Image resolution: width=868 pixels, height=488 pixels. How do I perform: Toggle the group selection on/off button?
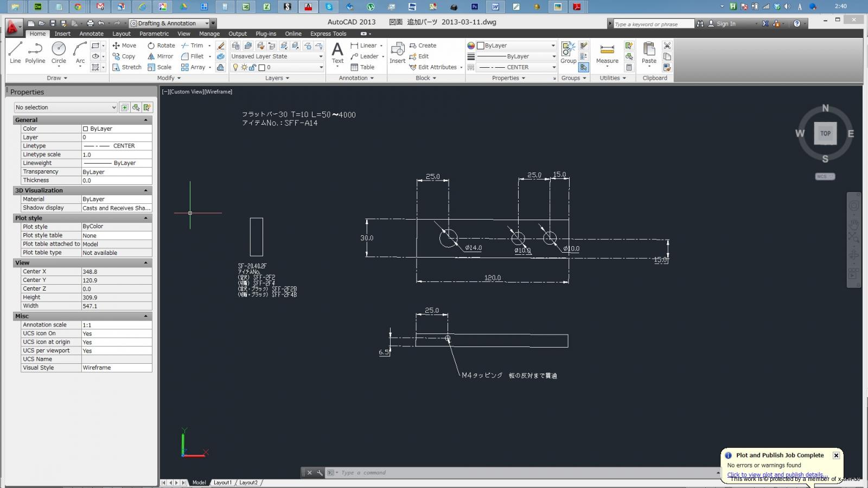[583, 67]
